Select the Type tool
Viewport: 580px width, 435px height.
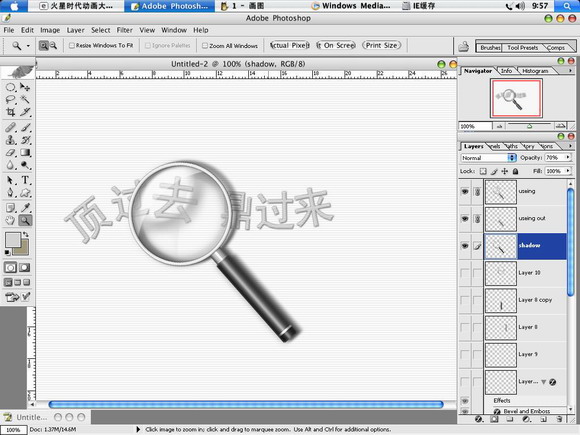coord(25,180)
